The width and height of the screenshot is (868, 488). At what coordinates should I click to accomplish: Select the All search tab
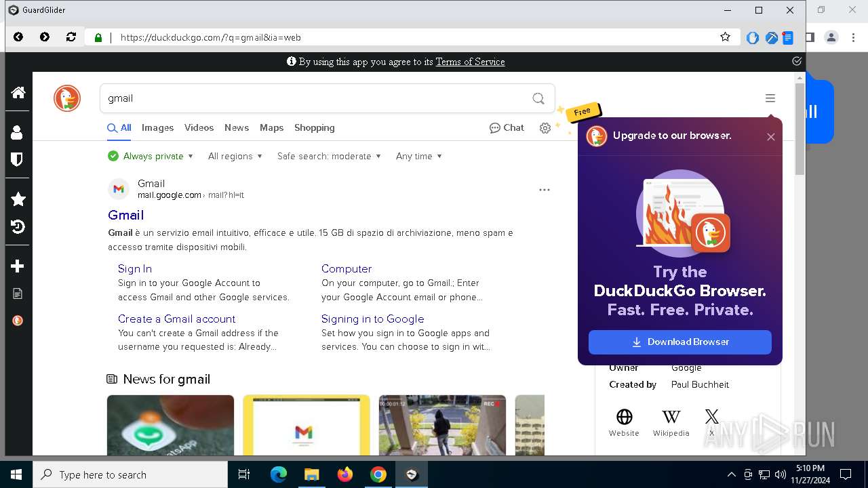tap(119, 128)
